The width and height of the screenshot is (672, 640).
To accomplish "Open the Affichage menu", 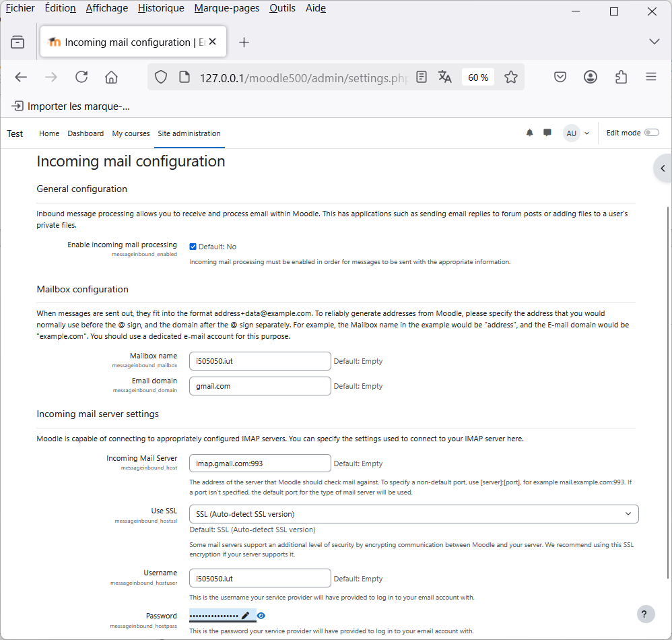I will (x=106, y=8).
